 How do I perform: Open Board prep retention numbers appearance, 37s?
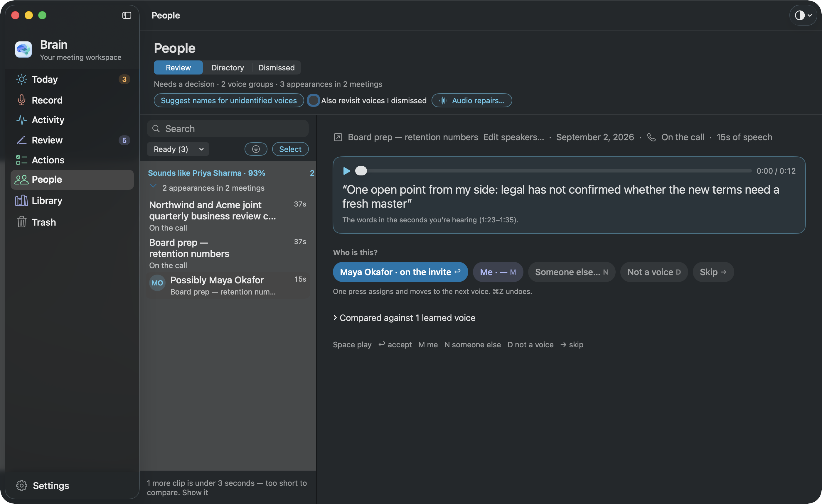[x=228, y=253]
